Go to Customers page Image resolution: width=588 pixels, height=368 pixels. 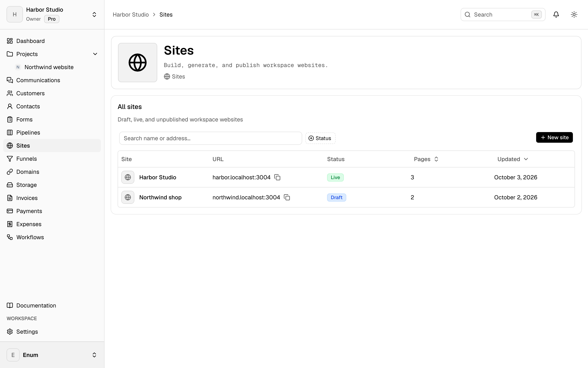tap(52, 93)
